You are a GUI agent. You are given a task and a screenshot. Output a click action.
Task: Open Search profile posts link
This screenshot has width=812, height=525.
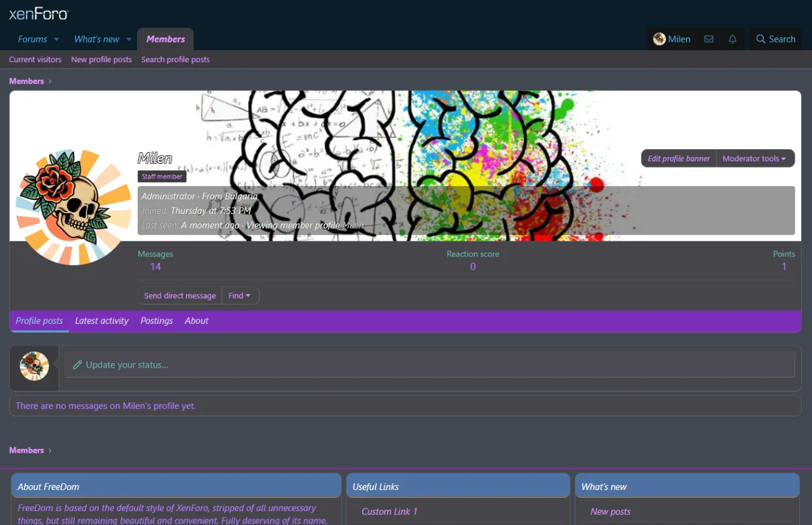(x=175, y=60)
